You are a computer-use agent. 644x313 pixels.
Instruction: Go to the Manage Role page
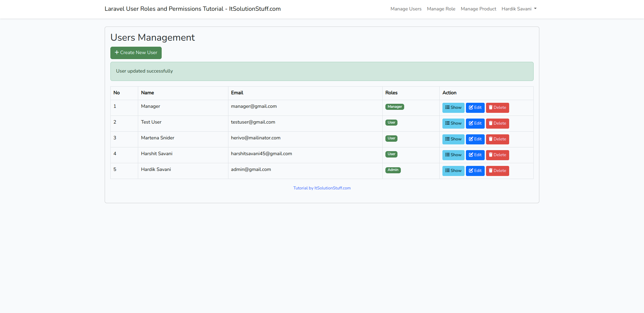441,9
